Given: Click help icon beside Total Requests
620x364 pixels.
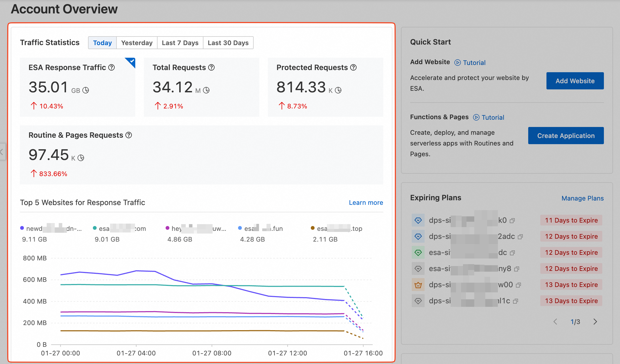Looking at the screenshot, I should 211,67.
